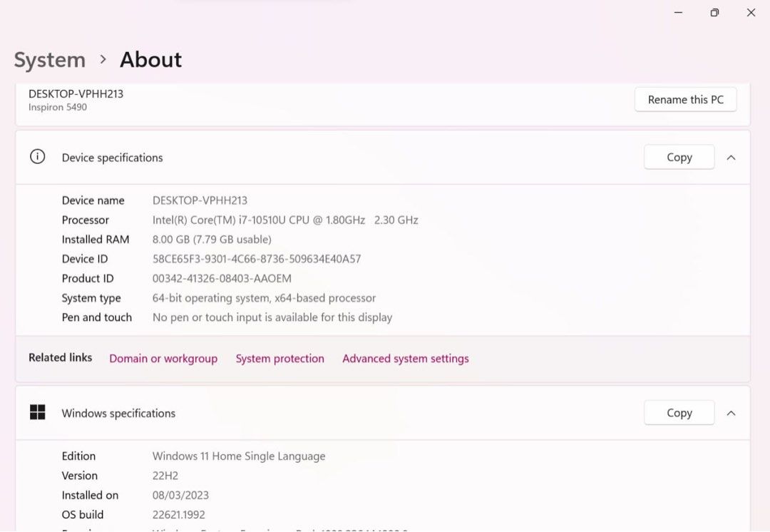Select Edition value Windows 11 Home Single Language

click(x=239, y=456)
